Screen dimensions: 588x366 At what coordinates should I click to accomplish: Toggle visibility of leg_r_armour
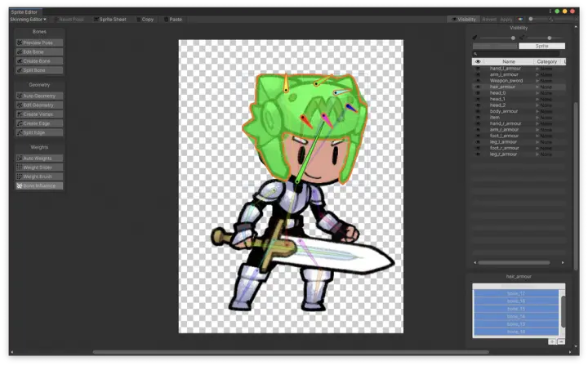478,154
